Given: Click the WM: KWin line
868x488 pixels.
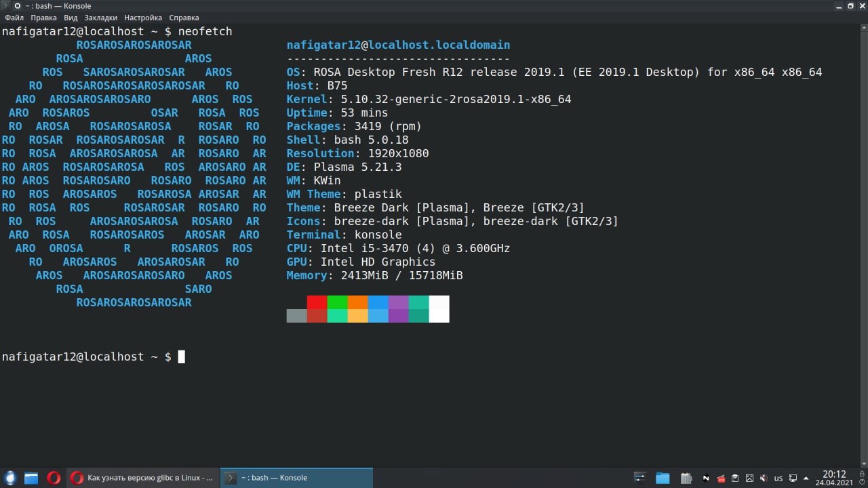Looking at the screenshot, I should click(x=313, y=180).
